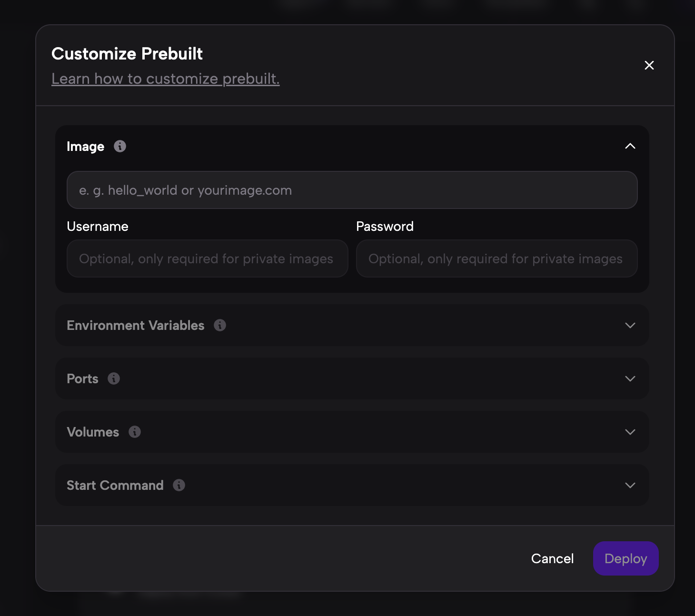Focus the image name input field
The width and height of the screenshot is (695, 616).
pyautogui.click(x=352, y=190)
